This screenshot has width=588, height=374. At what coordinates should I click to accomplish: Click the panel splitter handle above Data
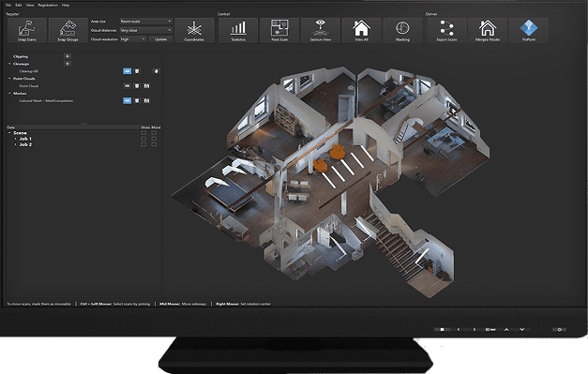tap(84, 124)
